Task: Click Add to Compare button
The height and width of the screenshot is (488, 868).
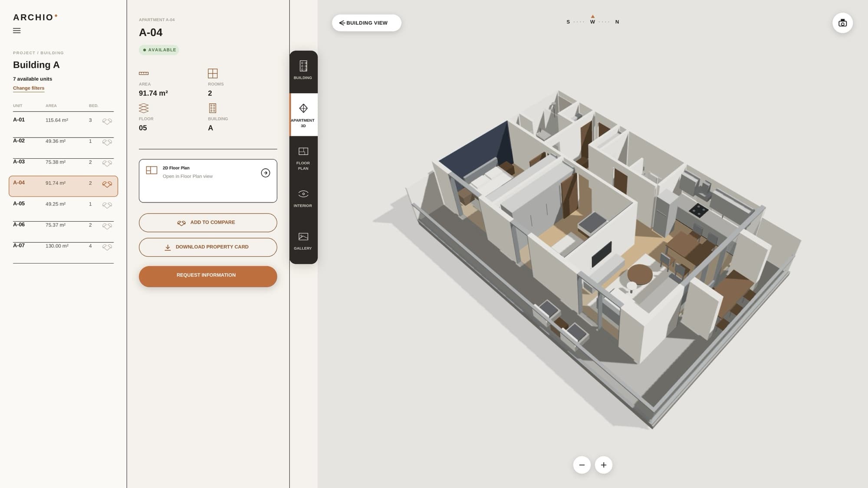Action: point(208,223)
